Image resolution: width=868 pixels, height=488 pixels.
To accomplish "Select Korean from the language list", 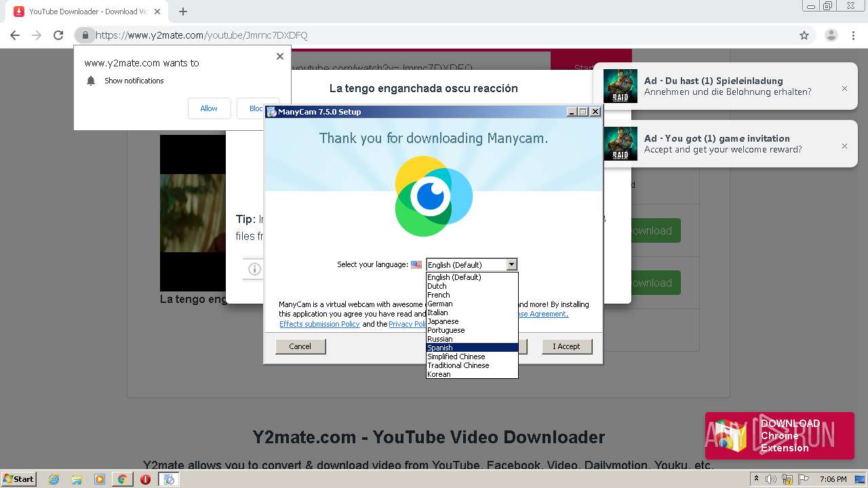I will click(472, 374).
